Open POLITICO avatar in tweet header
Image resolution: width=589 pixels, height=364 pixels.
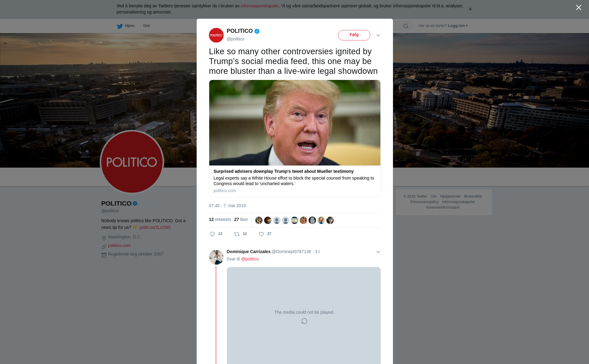click(216, 35)
